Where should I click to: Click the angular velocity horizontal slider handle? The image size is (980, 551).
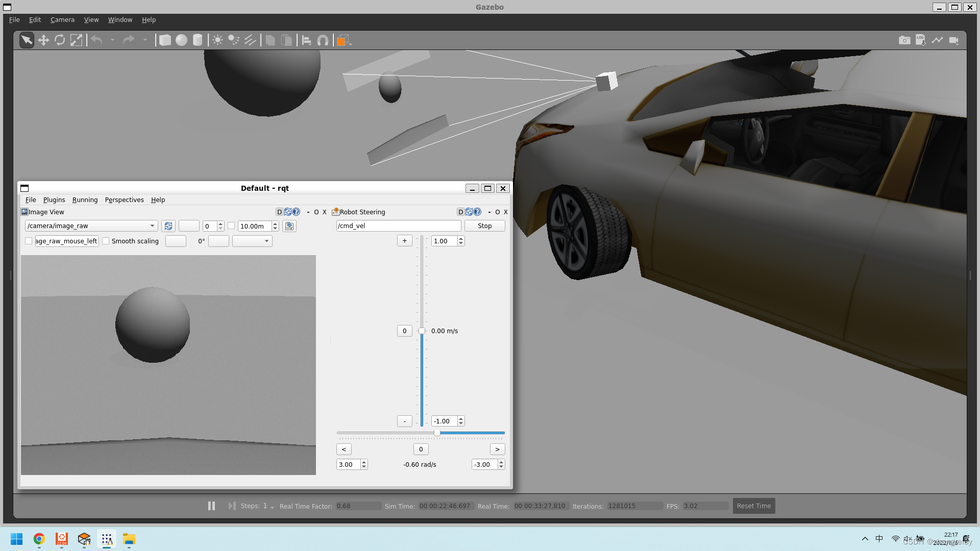[437, 433]
